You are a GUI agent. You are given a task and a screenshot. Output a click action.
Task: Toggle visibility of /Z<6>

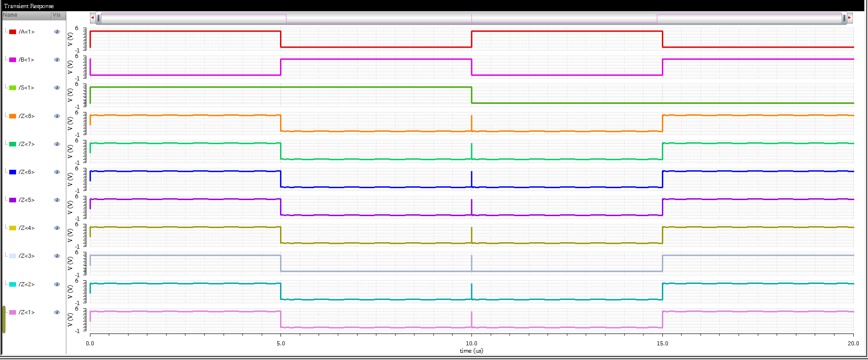pyautogui.click(x=57, y=172)
